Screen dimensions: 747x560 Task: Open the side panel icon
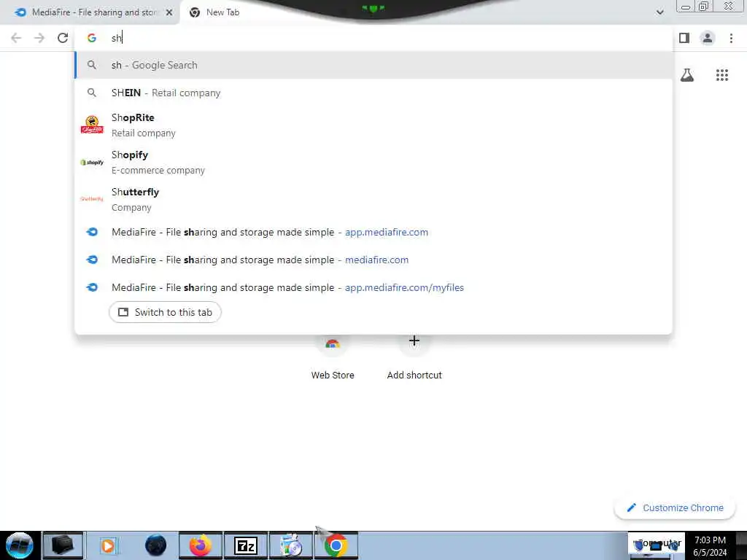(x=684, y=38)
